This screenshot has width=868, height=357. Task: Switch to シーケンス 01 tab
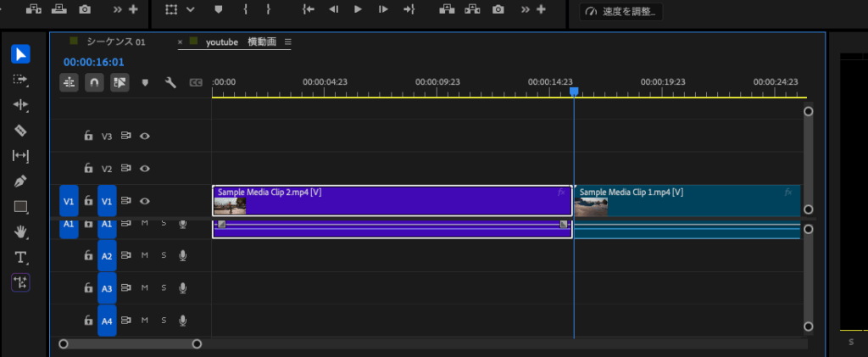click(x=115, y=42)
